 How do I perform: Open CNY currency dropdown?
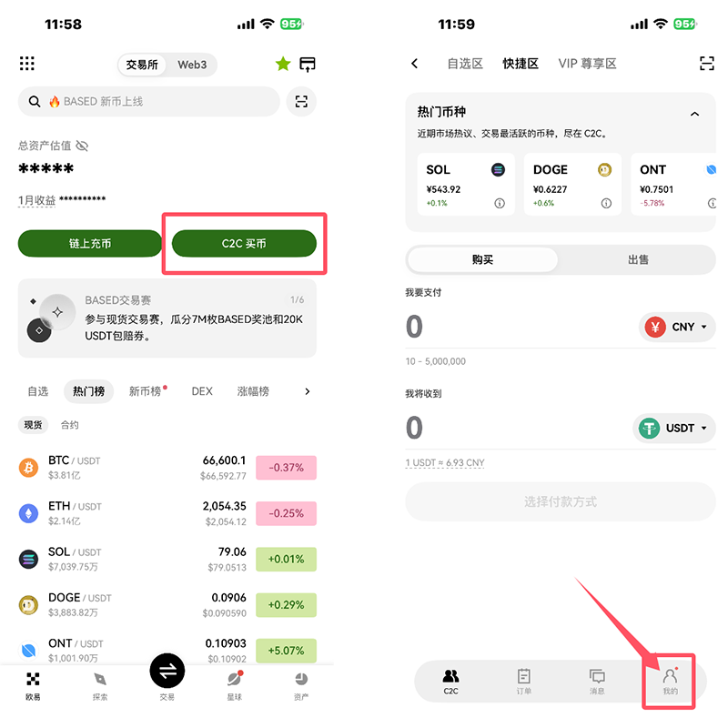tap(677, 327)
